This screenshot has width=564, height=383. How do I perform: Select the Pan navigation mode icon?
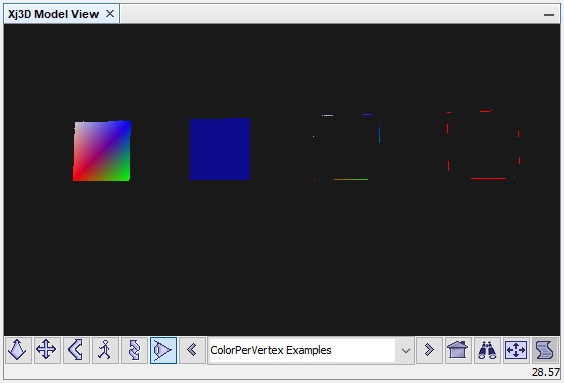pyautogui.click(x=47, y=350)
